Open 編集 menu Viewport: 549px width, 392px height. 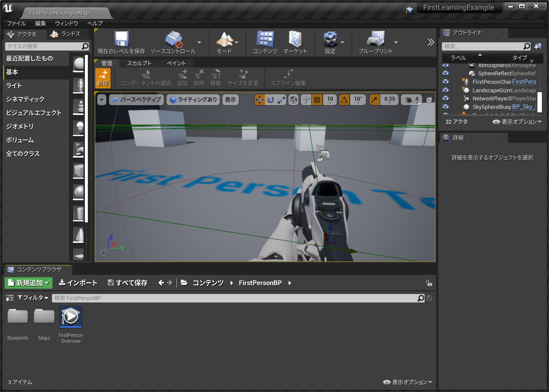tap(41, 23)
